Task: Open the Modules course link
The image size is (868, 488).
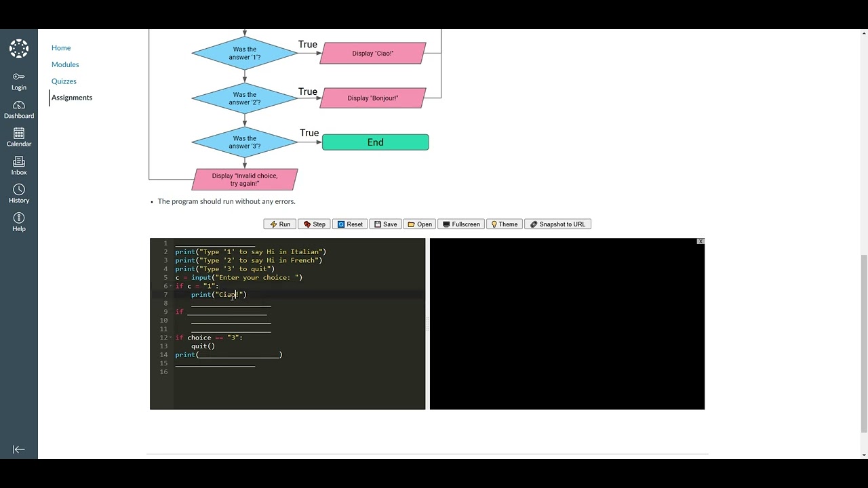Action: [x=65, y=64]
